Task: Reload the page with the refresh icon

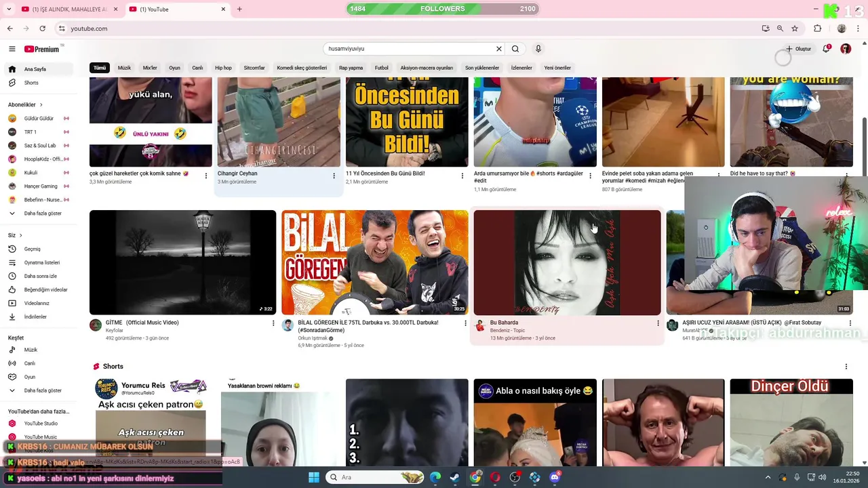Action: (x=42, y=28)
